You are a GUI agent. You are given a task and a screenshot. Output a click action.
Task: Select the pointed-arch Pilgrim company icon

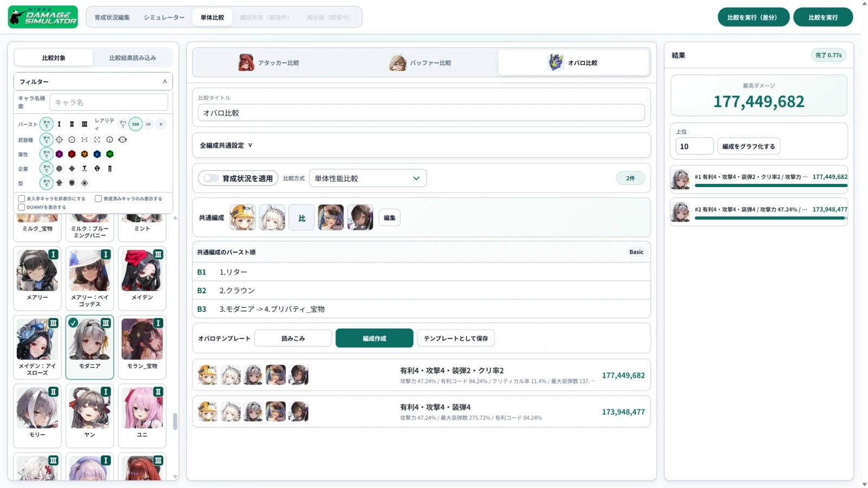pos(97,169)
